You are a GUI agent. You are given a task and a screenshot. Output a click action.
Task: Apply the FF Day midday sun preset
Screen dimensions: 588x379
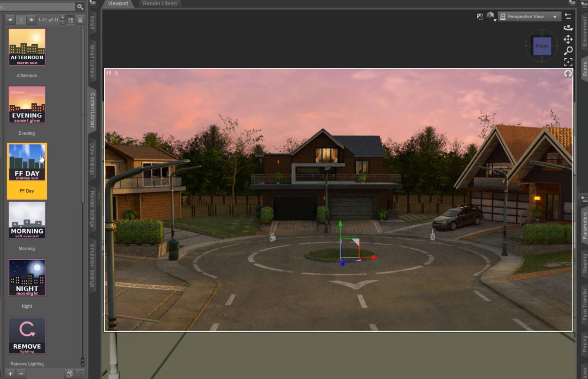coord(27,163)
